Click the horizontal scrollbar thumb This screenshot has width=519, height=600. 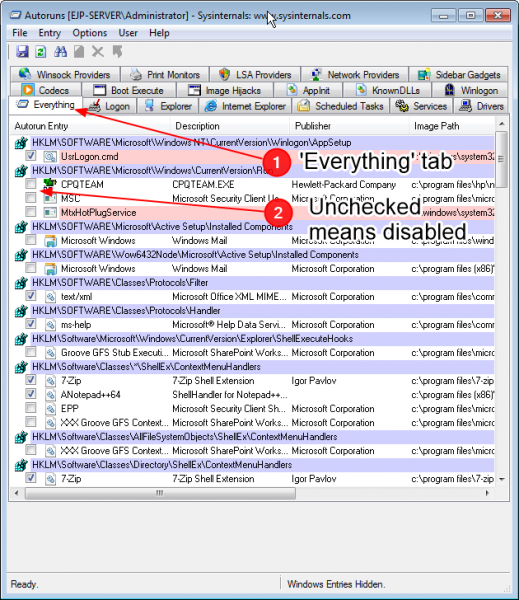point(160,493)
